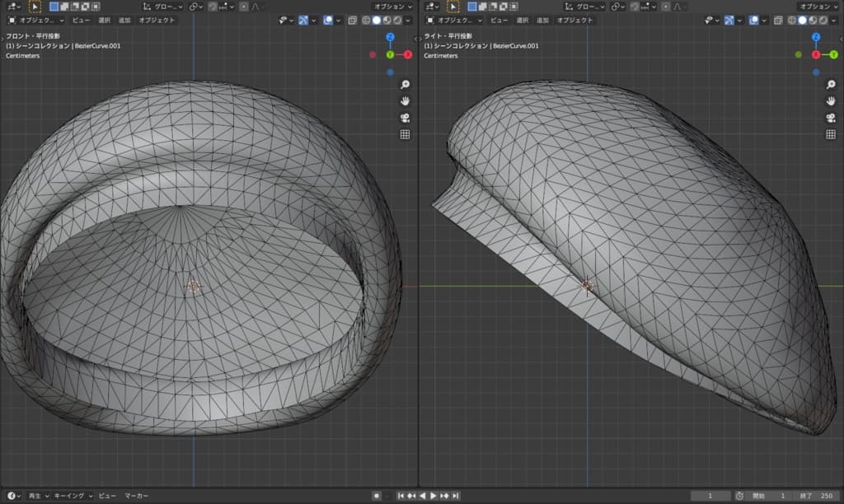Toggle camera view in the left viewport
Image resolution: width=844 pixels, height=504 pixels.
tap(405, 118)
